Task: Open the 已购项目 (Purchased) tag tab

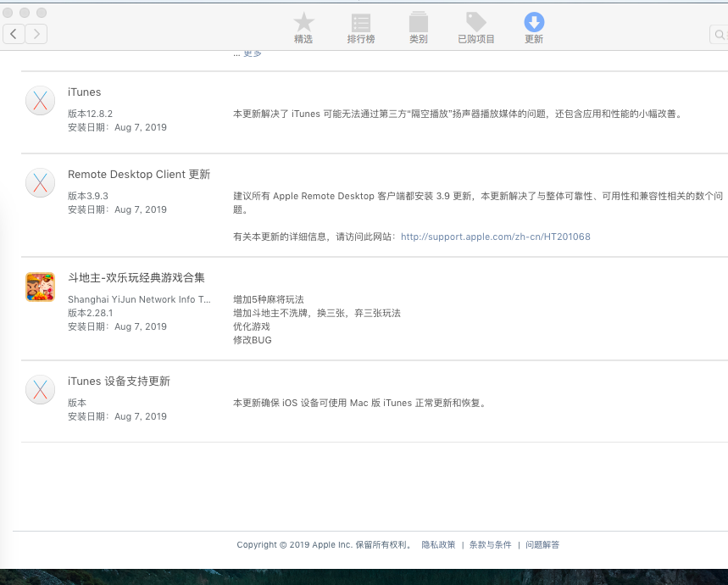Action: tap(475, 28)
